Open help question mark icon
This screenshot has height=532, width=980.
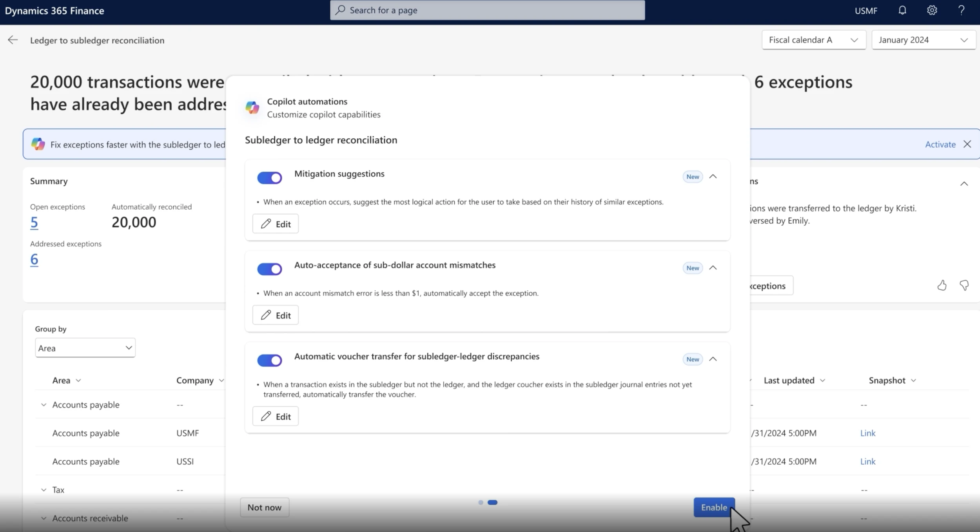[x=961, y=10]
